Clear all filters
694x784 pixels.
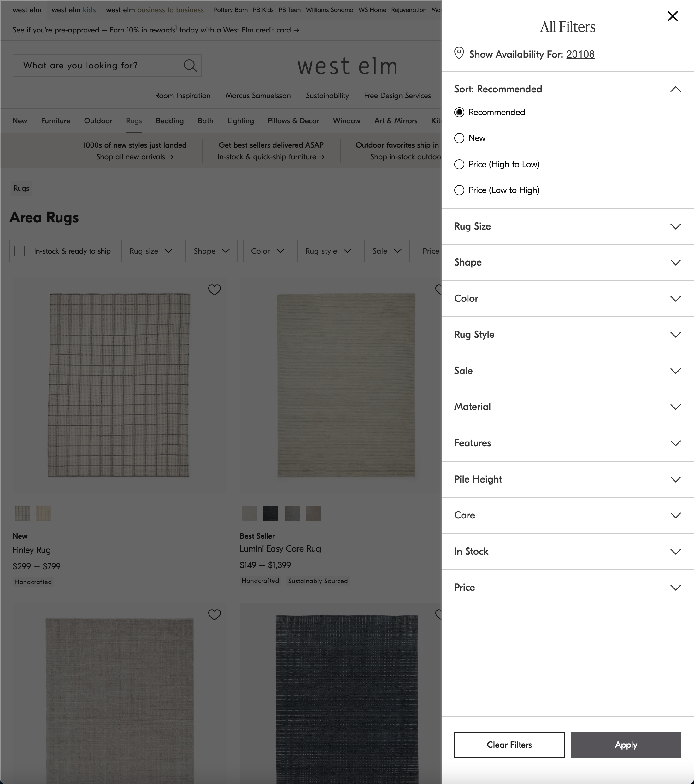pos(509,745)
